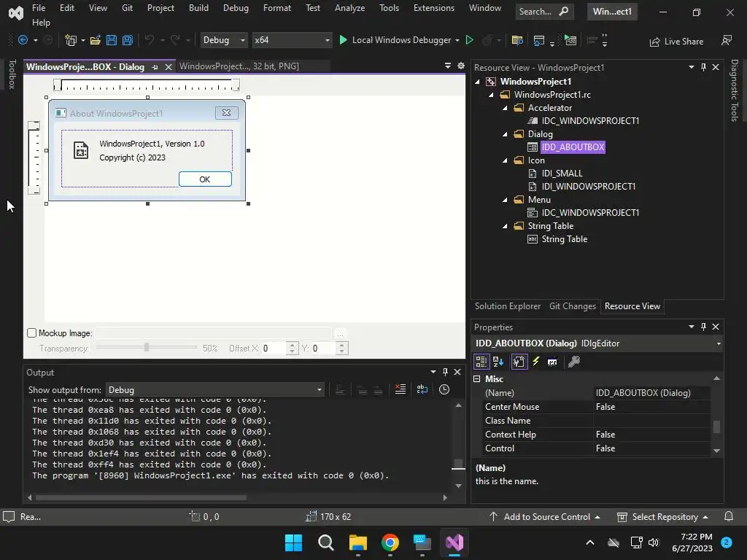This screenshot has width=747, height=560.
Task: Collapse the Misc property category
Action: coord(477,379)
